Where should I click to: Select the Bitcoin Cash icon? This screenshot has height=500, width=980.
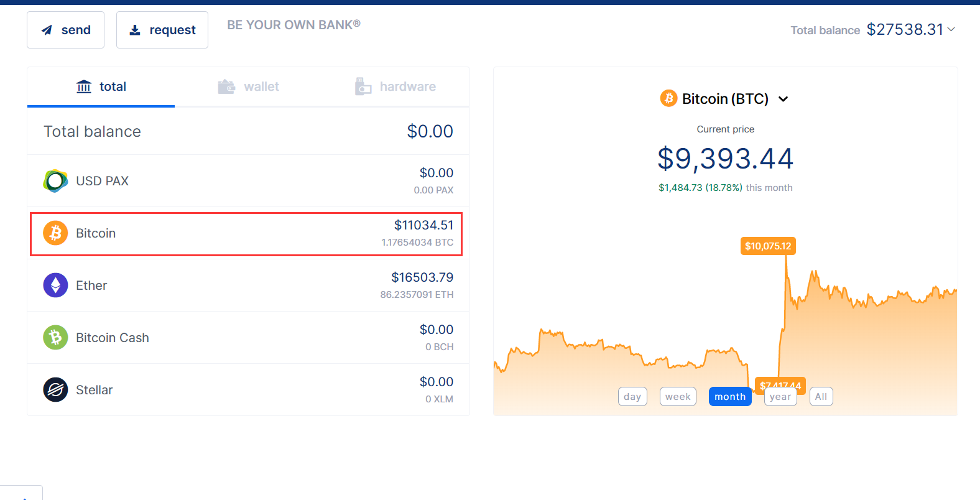55,337
